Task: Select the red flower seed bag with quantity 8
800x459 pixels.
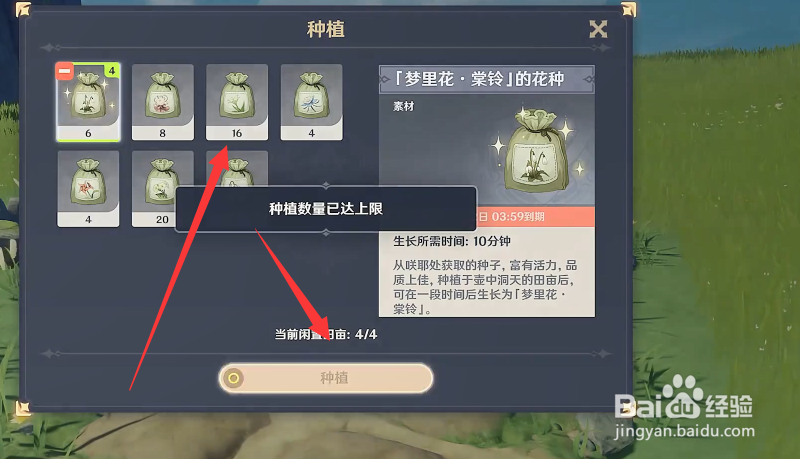Action: pyautogui.click(x=163, y=102)
